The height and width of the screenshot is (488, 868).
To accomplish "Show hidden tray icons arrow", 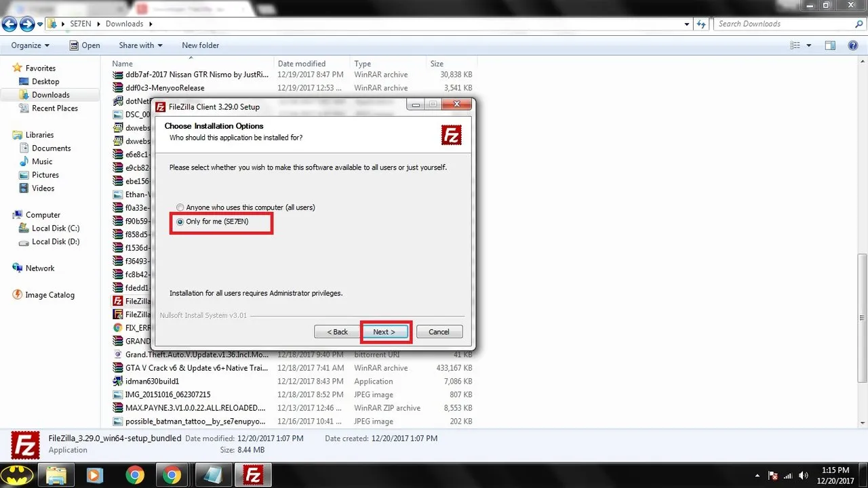I will [757, 475].
